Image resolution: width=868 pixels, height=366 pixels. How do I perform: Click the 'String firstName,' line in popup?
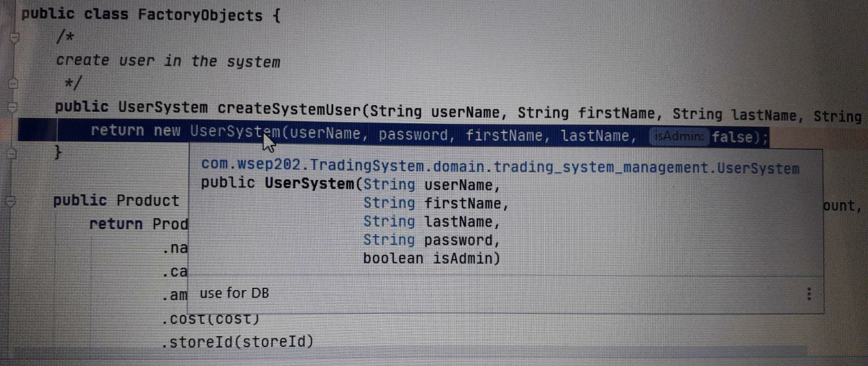tap(436, 204)
